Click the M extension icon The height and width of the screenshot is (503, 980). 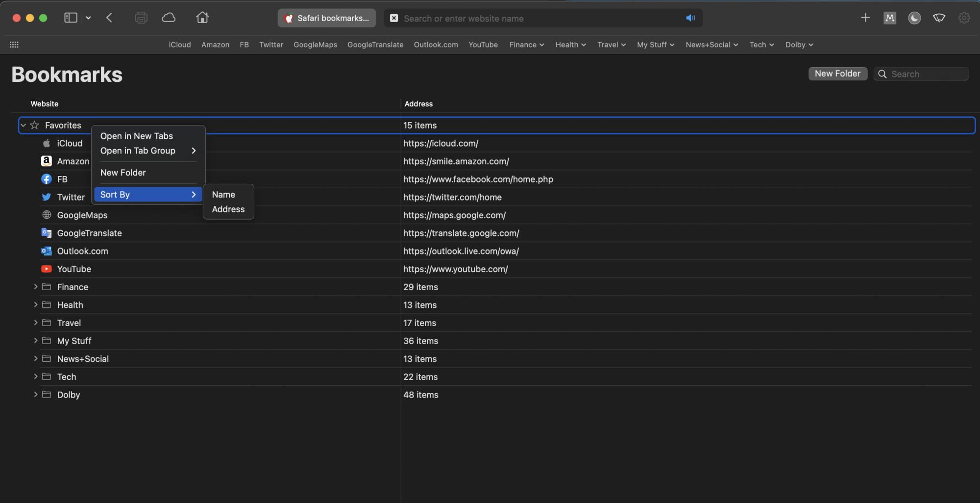point(890,18)
